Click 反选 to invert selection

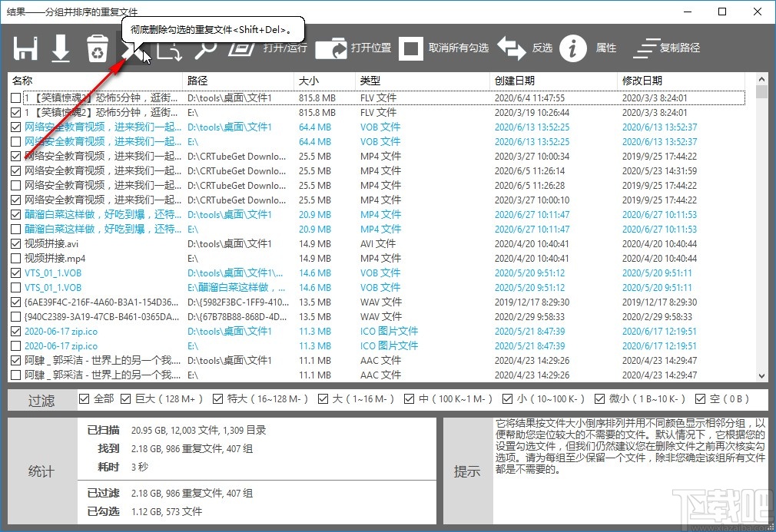(x=529, y=48)
